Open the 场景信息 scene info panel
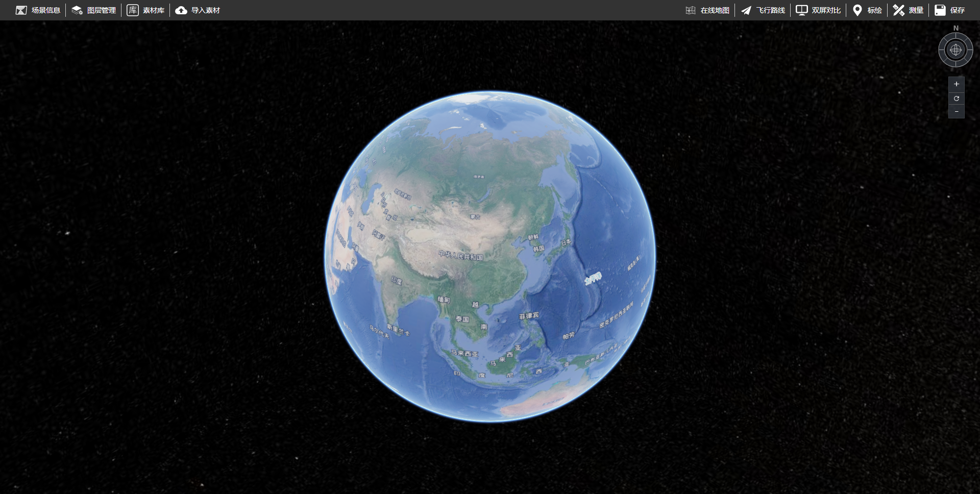The width and height of the screenshot is (980, 494). click(38, 10)
